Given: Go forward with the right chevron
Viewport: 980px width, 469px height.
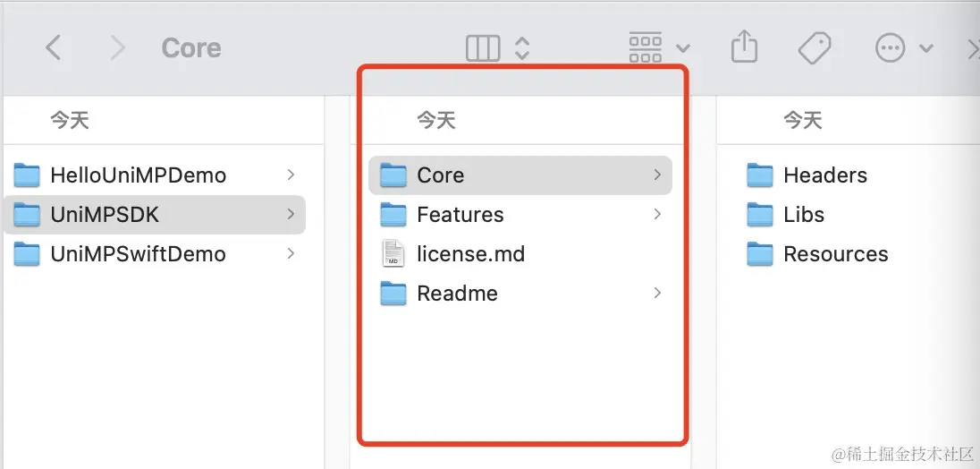Looking at the screenshot, I should pyautogui.click(x=117, y=47).
